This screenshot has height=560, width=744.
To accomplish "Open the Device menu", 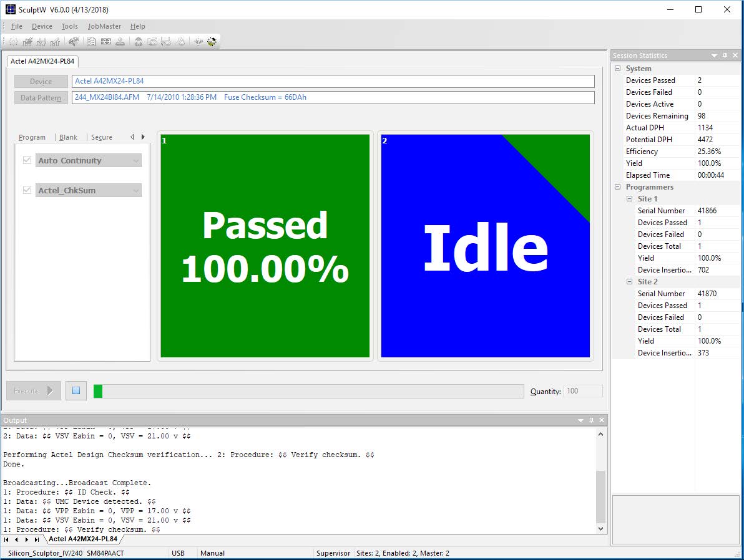I will [x=42, y=26].
